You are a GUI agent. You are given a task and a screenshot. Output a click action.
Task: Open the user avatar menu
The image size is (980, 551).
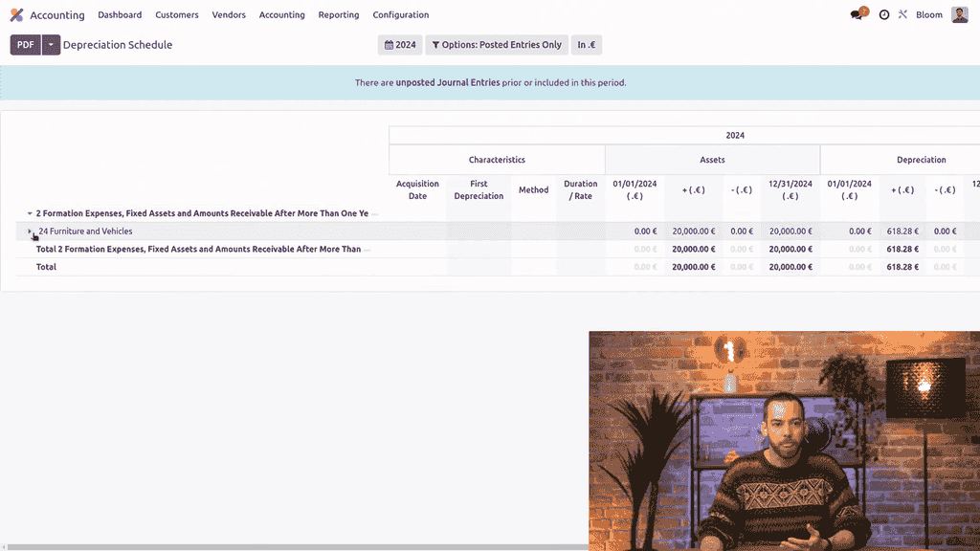point(959,15)
